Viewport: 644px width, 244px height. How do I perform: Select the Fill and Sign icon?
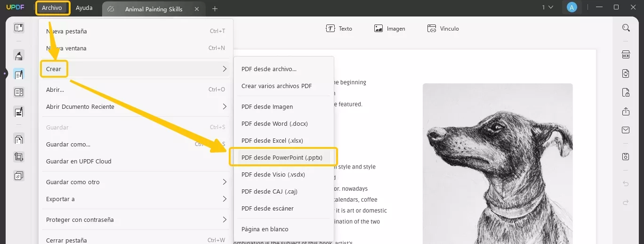click(x=19, y=112)
